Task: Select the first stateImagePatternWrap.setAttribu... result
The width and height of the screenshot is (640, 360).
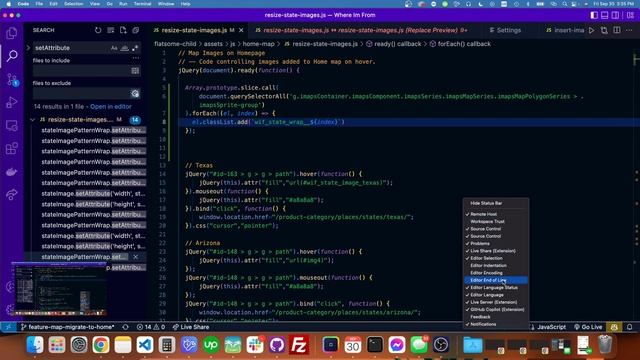Action: pyautogui.click(x=93, y=130)
